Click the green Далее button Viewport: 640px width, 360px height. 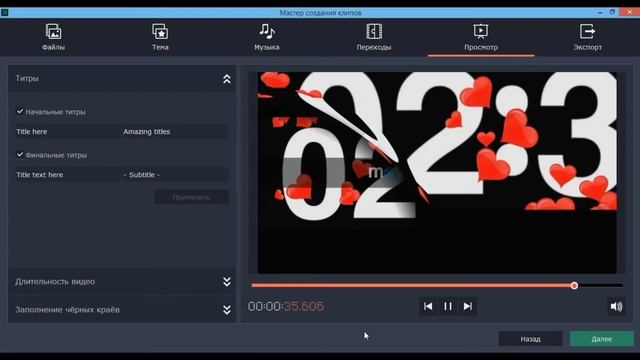(x=602, y=339)
